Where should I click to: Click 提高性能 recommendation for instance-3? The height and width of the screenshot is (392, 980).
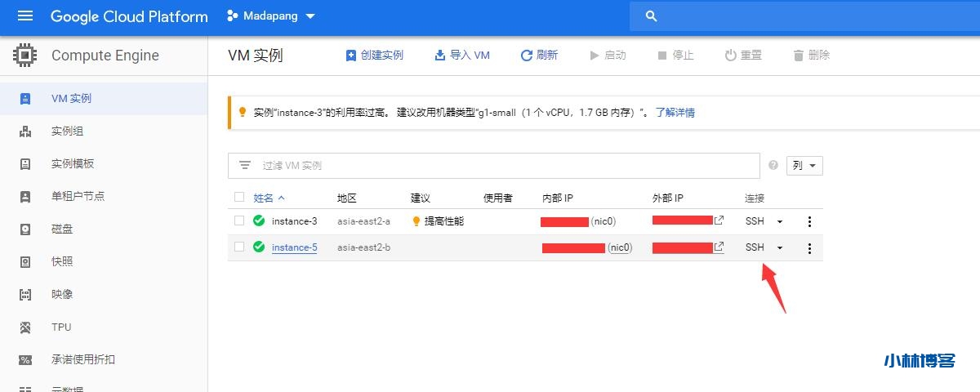pos(444,221)
